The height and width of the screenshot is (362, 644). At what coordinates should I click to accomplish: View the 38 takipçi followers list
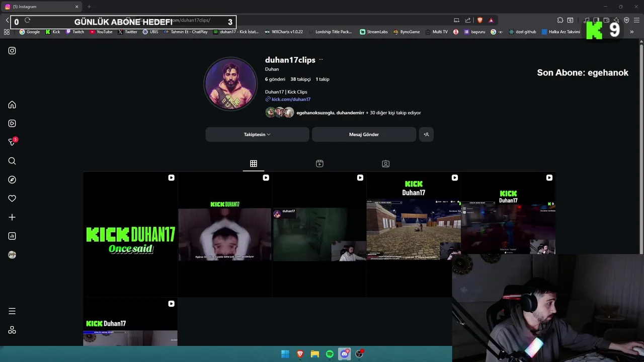pos(300,79)
